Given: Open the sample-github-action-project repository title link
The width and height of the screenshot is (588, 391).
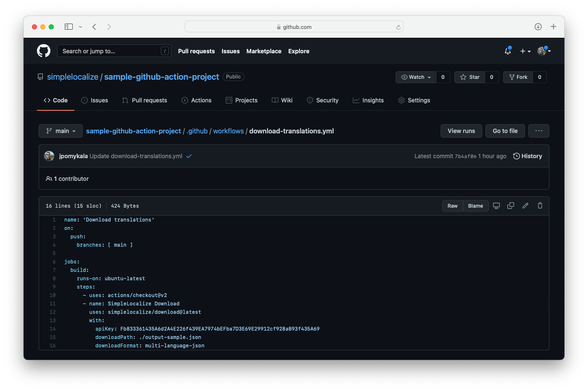Looking at the screenshot, I should (162, 77).
